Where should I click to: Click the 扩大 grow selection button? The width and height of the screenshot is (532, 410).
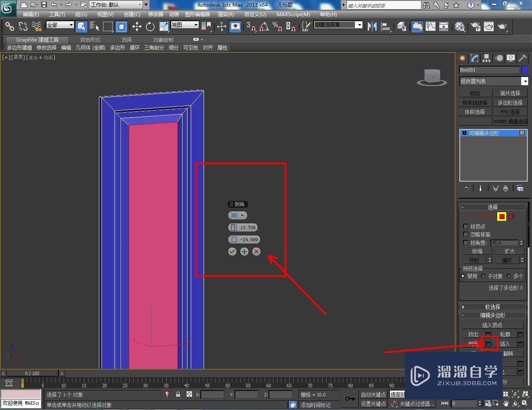point(510,251)
